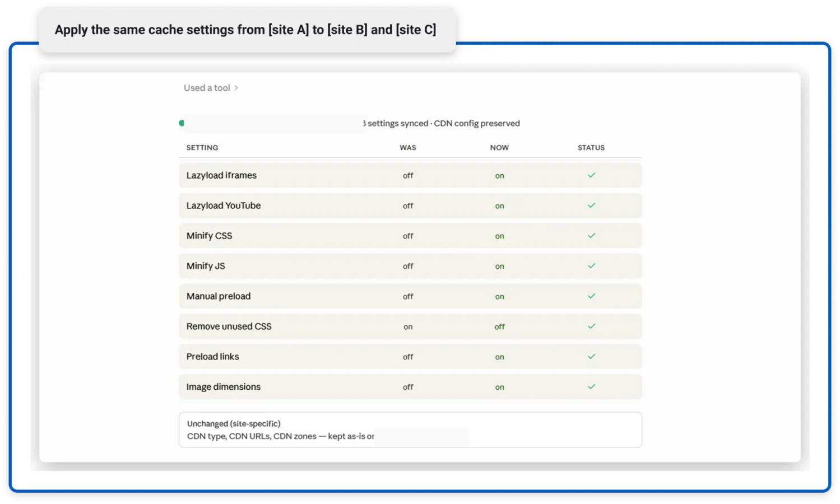Screen dimensions: 840x504
Task: Select the SETTING column header
Action: (x=202, y=148)
